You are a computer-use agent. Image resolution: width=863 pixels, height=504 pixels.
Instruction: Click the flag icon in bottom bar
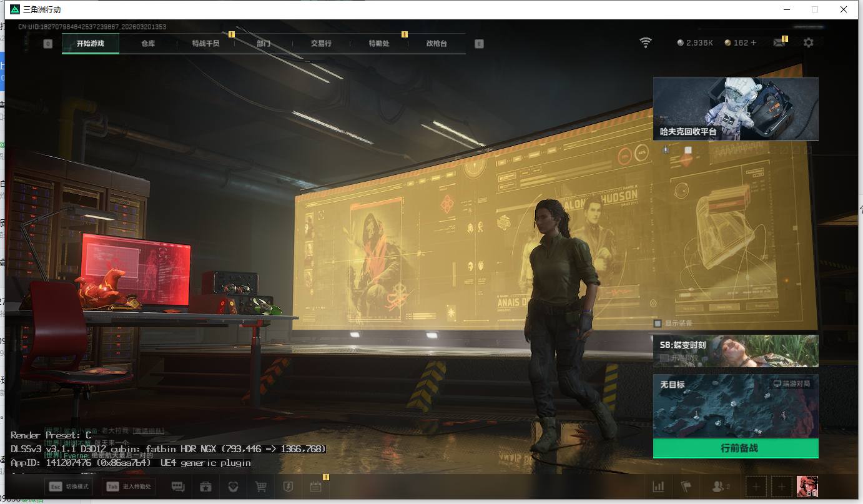[x=686, y=487]
